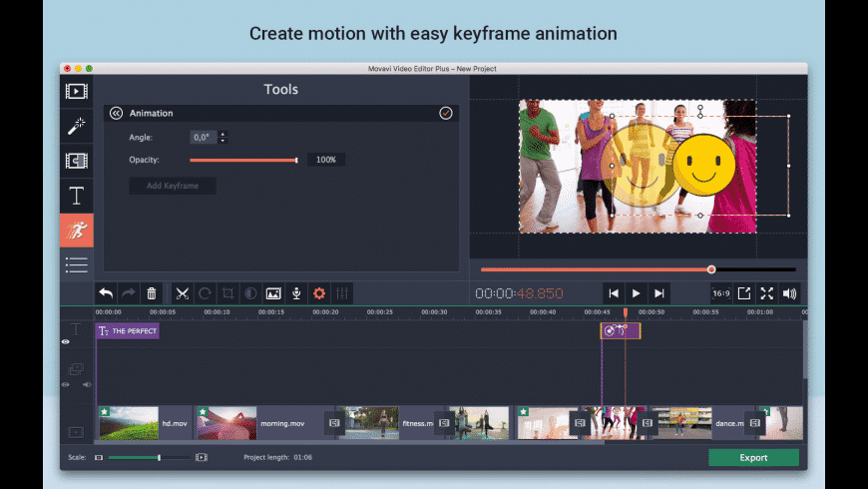Select THE PERFECT title clip
The width and height of the screenshot is (868, 489).
click(128, 331)
